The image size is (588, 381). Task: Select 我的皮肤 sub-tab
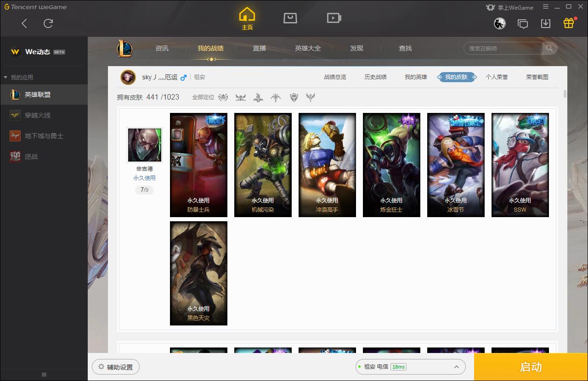[457, 77]
